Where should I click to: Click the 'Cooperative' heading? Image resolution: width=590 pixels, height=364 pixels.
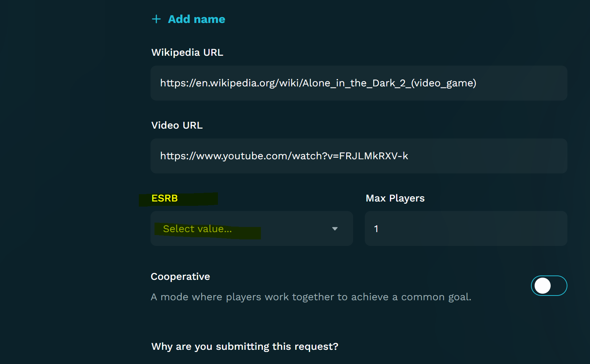click(x=180, y=277)
